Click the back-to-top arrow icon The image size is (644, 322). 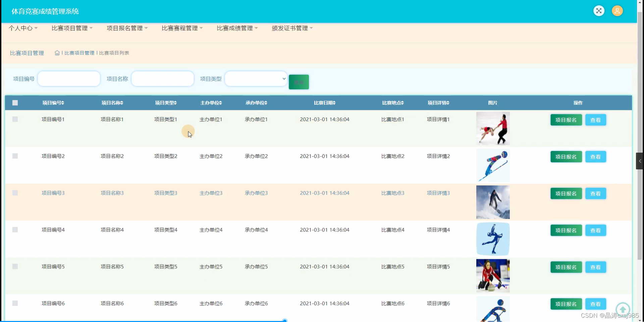(623, 309)
